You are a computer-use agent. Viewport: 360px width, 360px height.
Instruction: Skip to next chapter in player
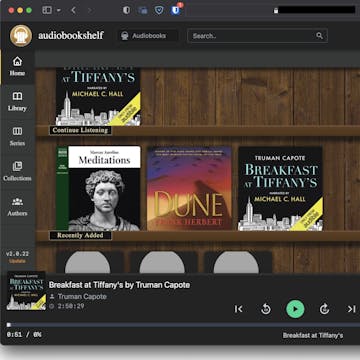pyautogui.click(x=352, y=309)
